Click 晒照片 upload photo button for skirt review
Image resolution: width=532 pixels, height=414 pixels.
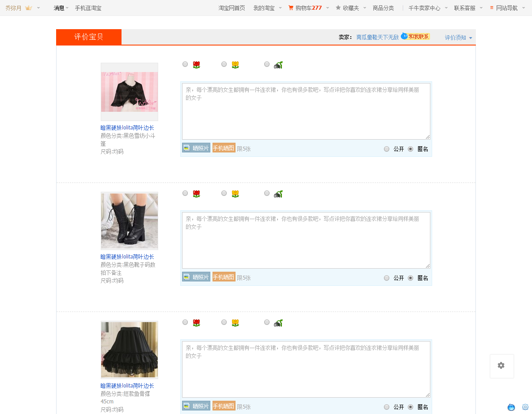(196, 406)
